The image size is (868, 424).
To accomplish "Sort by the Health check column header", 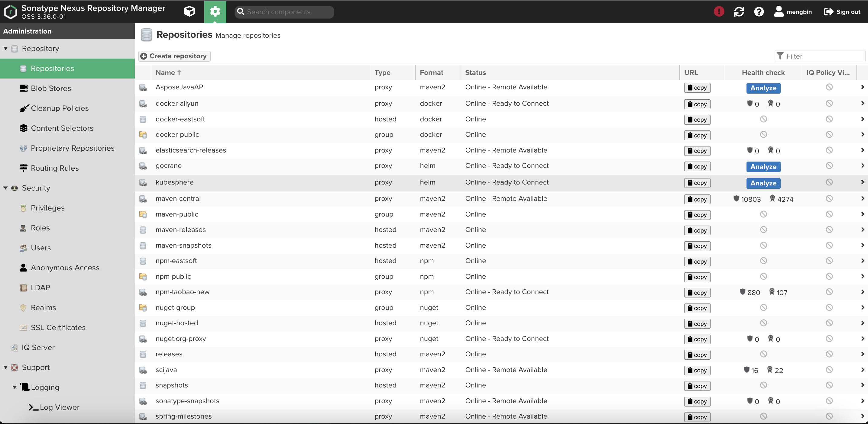I will pyautogui.click(x=763, y=72).
